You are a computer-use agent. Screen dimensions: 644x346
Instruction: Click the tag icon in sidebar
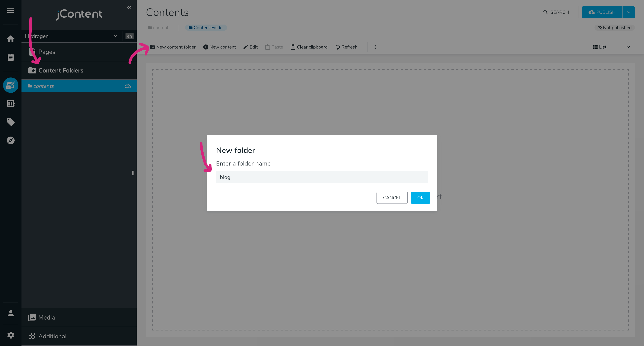[x=11, y=122]
